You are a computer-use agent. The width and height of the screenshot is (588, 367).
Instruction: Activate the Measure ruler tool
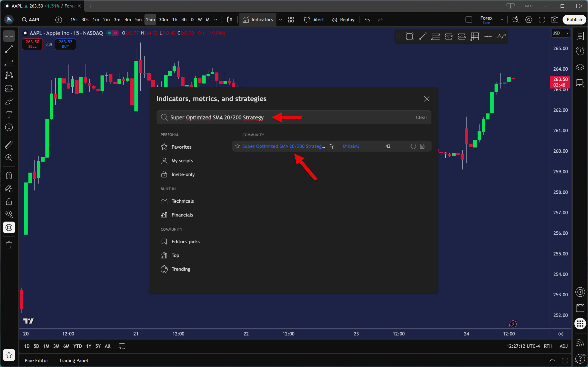pyautogui.click(x=9, y=145)
